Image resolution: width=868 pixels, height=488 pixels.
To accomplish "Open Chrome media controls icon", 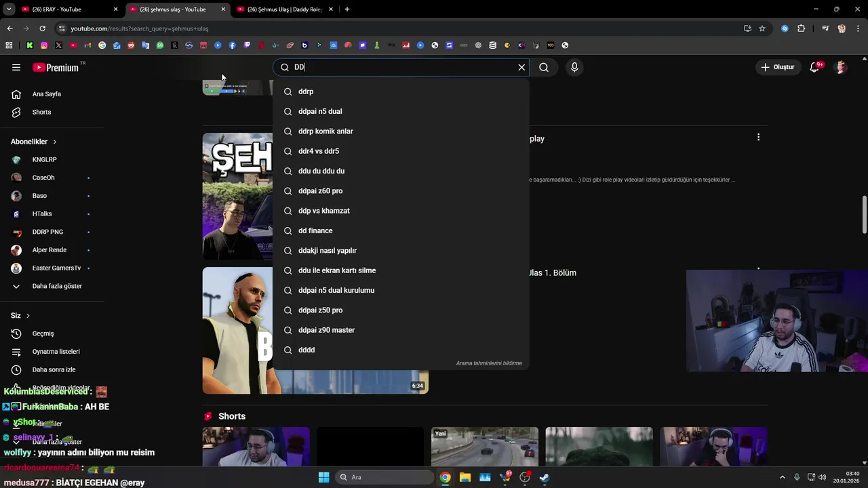I will click(x=825, y=28).
